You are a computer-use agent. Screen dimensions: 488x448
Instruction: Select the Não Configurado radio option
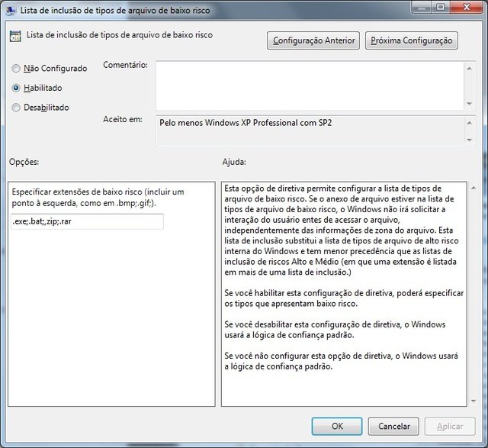click(17, 69)
